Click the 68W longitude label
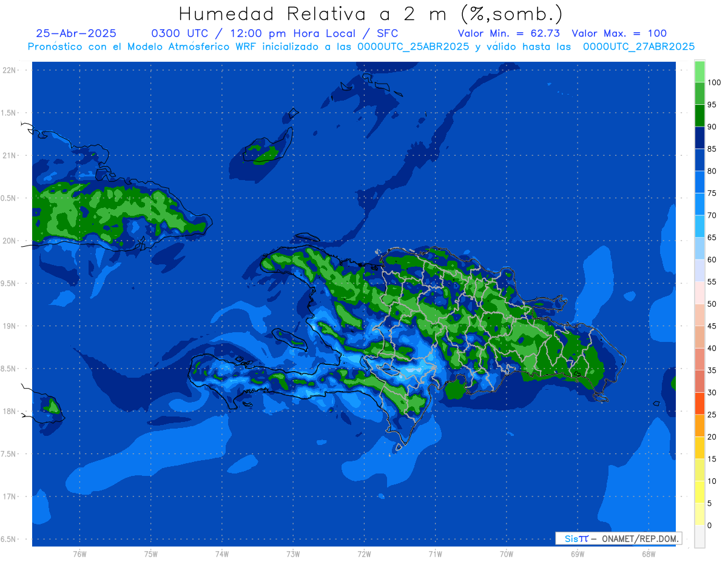This screenshot has height=562, width=728. pos(649,554)
